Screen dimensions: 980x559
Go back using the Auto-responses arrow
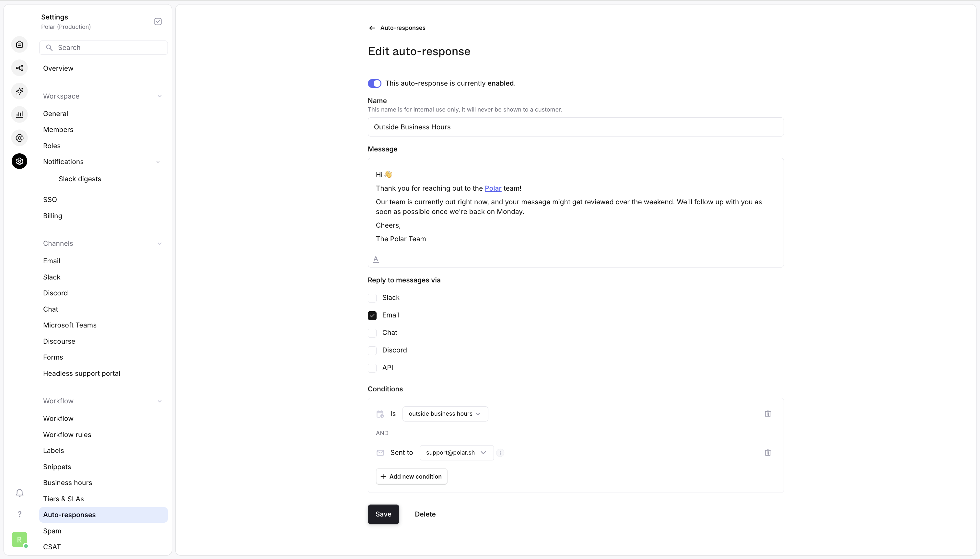tap(372, 28)
